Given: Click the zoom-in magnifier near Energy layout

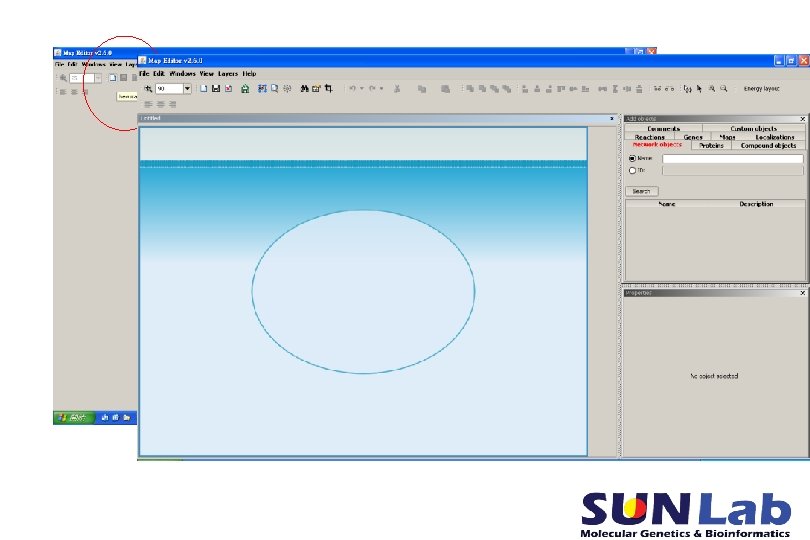Looking at the screenshot, I should point(712,89).
